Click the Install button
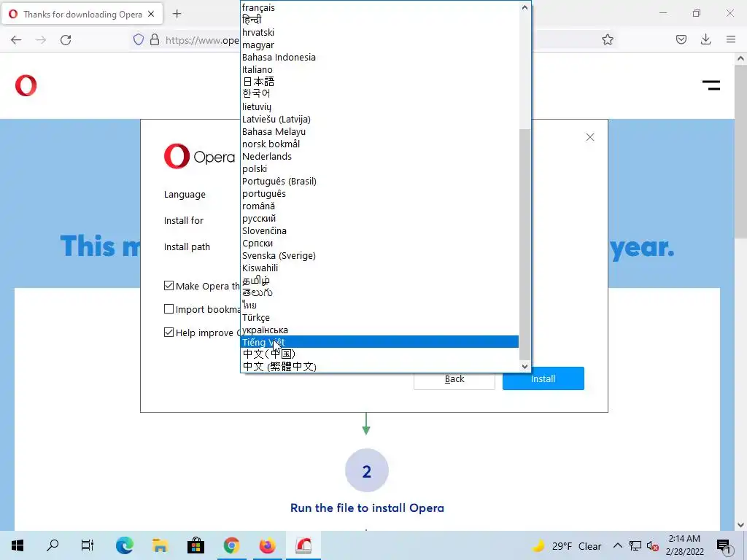 click(543, 378)
